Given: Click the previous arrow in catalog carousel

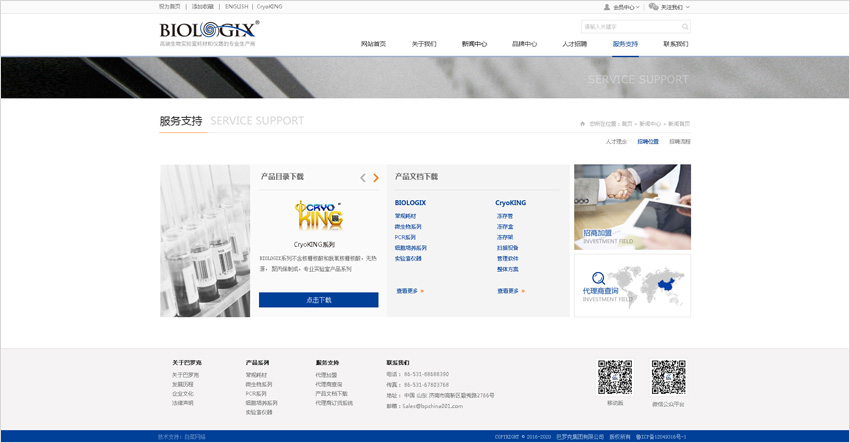Looking at the screenshot, I should pos(363,178).
